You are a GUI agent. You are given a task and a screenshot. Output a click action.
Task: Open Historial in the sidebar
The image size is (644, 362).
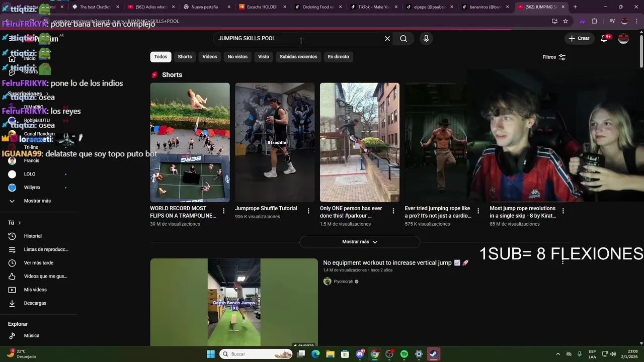(33, 236)
